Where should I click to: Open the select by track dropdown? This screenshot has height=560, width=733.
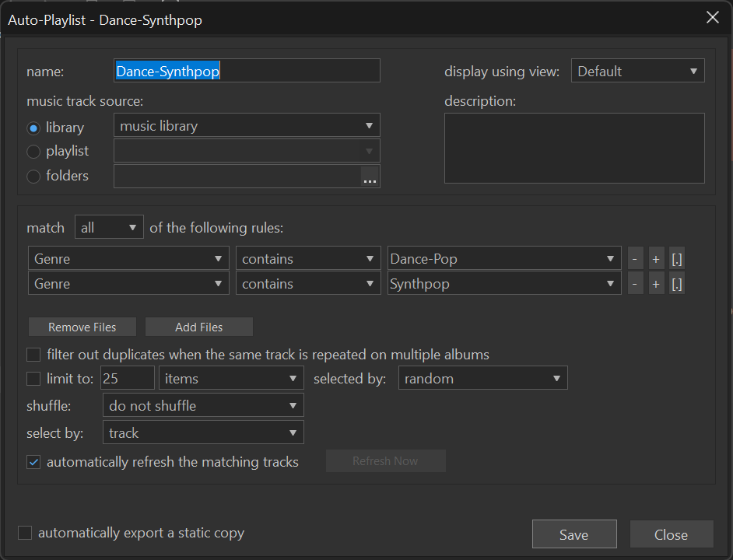coord(203,432)
